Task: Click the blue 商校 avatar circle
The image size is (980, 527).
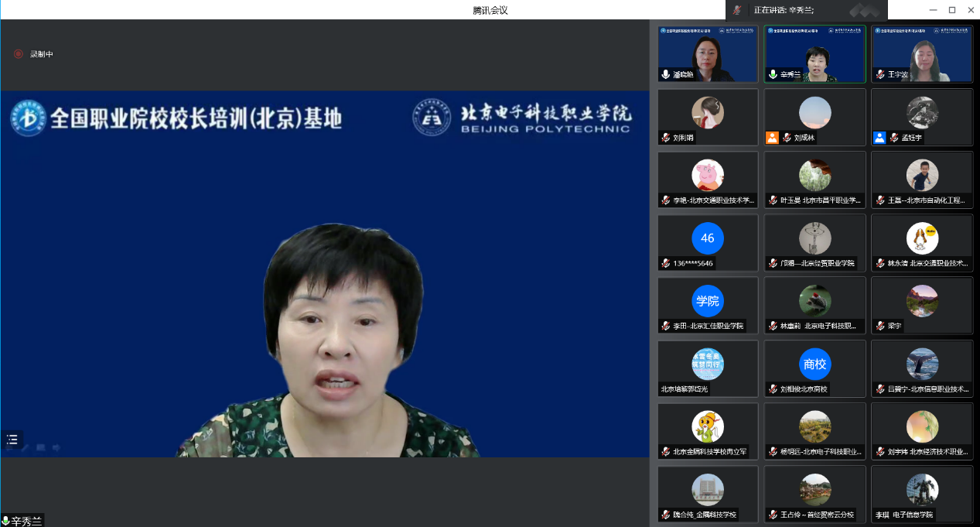Action: [814, 364]
